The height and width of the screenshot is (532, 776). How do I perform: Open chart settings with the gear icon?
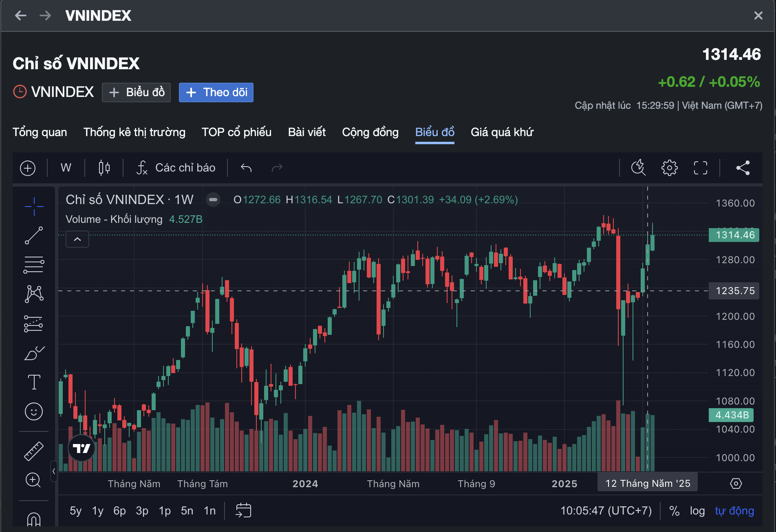click(669, 167)
